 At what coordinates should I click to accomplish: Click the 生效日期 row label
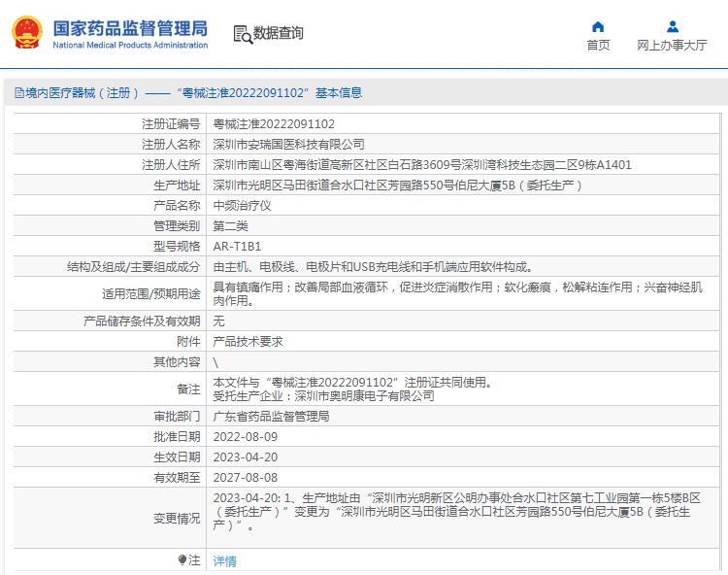[177, 457]
